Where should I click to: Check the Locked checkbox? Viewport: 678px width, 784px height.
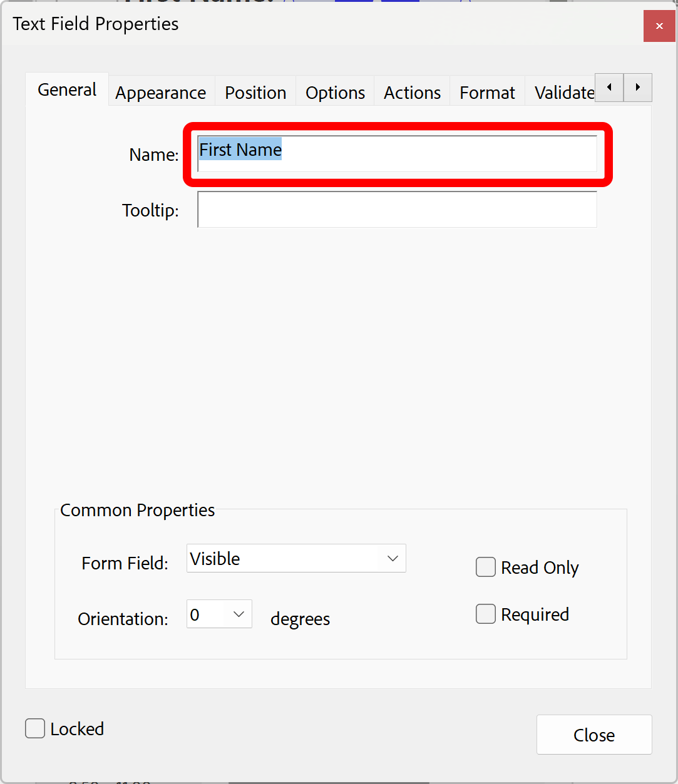[34, 728]
